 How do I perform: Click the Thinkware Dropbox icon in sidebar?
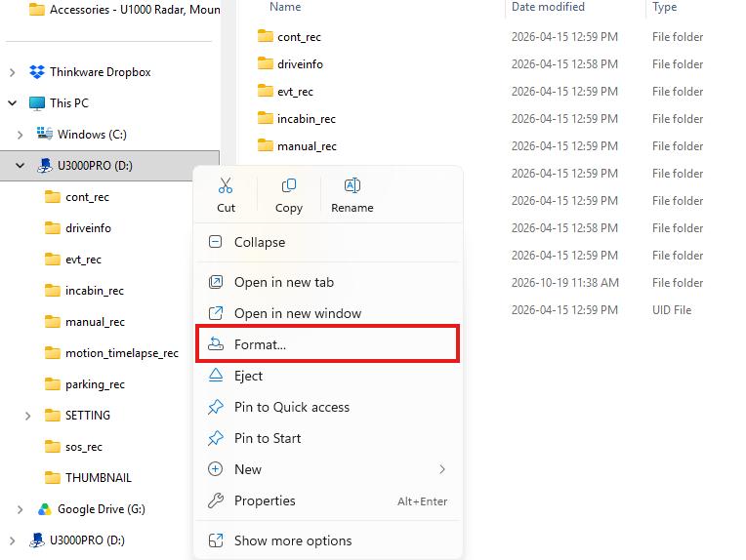[37, 72]
